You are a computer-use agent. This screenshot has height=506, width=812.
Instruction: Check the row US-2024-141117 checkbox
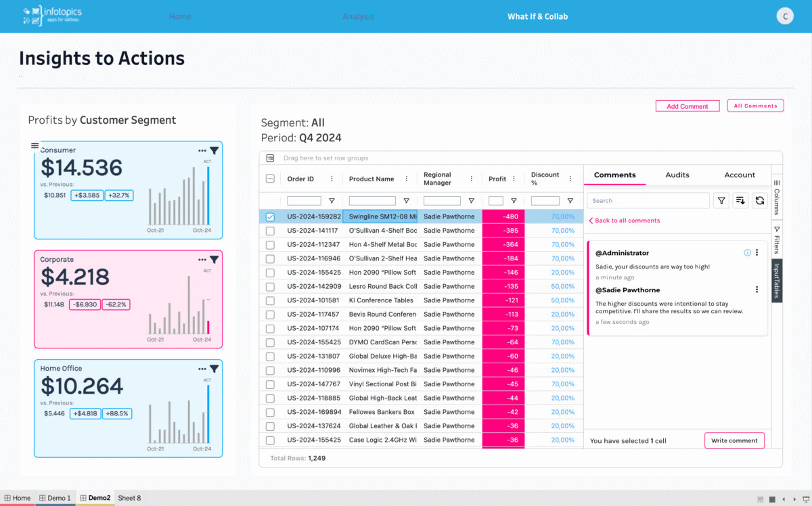(x=270, y=231)
